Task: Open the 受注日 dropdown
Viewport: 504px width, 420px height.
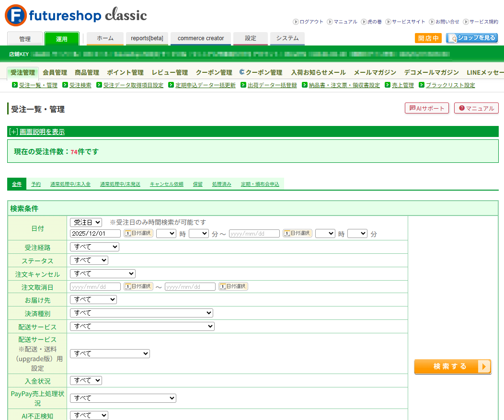Action: pos(86,222)
